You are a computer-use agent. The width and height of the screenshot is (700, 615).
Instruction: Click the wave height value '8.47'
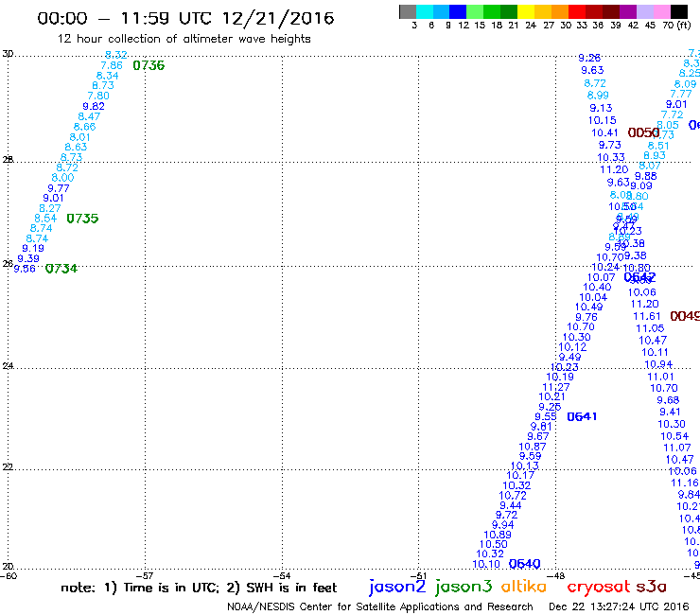(89, 116)
